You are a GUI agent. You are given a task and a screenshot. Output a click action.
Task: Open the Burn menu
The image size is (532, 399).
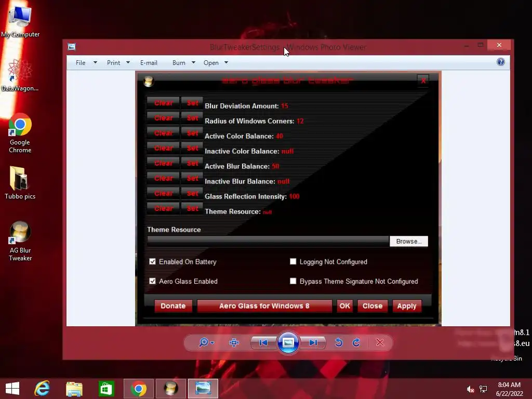tap(179, 63)
